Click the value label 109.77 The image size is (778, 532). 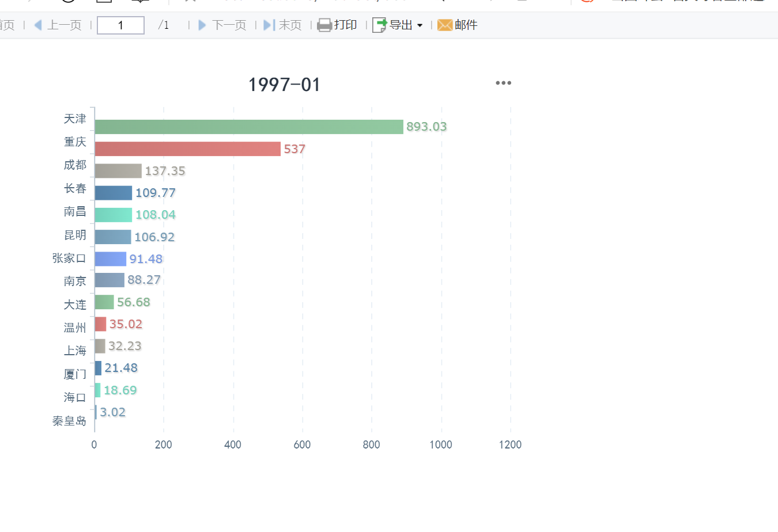coord(156,193)
